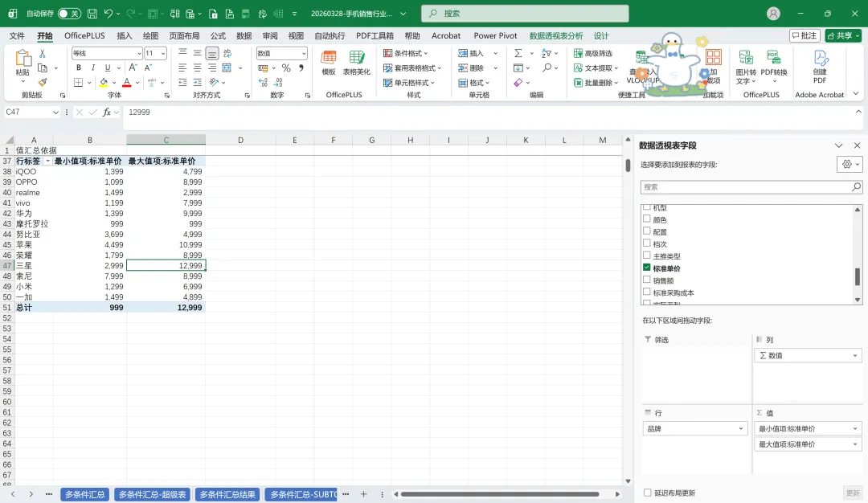Click the borders icon in font group

pos(79,83)
